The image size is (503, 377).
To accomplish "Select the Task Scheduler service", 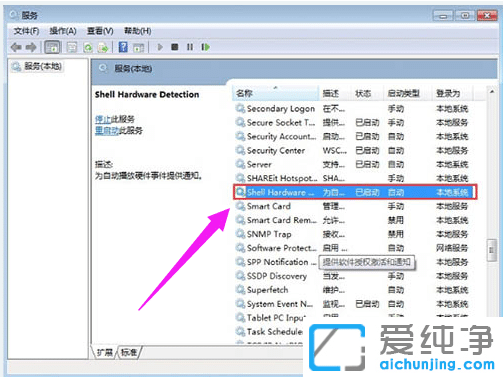I will tap(269, 332).
